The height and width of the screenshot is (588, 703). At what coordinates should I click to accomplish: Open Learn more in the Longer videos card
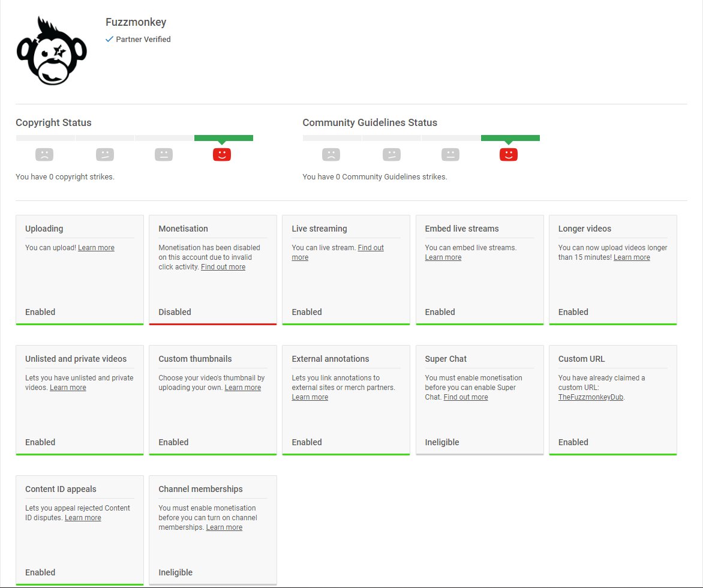[632, 257]
